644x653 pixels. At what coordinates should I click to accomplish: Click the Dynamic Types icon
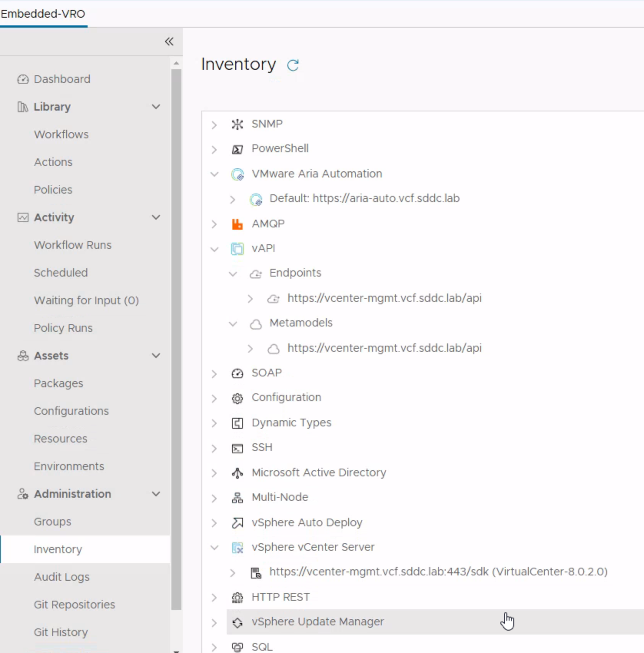coord(237,423)
